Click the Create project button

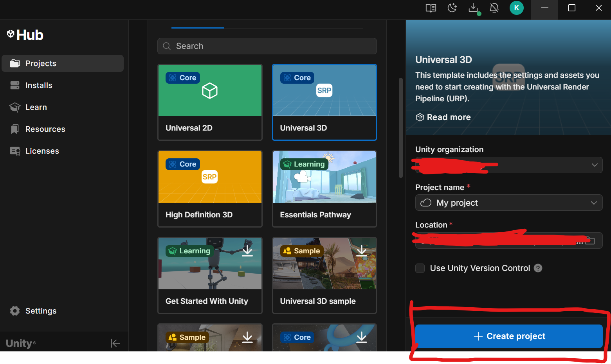[x=509, y=336]
